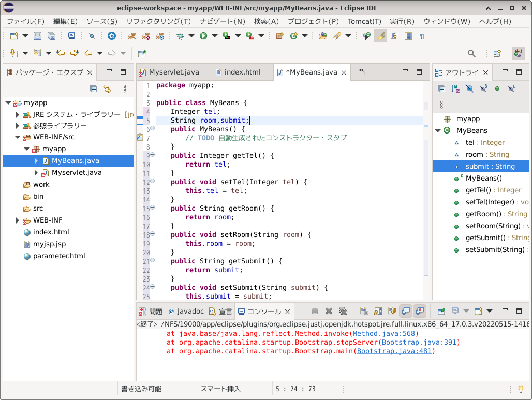Open the Tomcat(T) menu

364,21
